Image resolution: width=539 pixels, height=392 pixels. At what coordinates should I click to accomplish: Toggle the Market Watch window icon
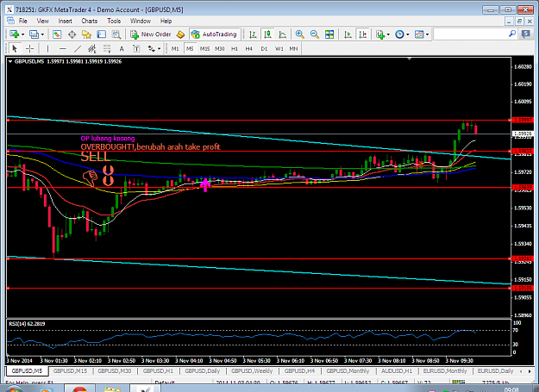(57, 34)
